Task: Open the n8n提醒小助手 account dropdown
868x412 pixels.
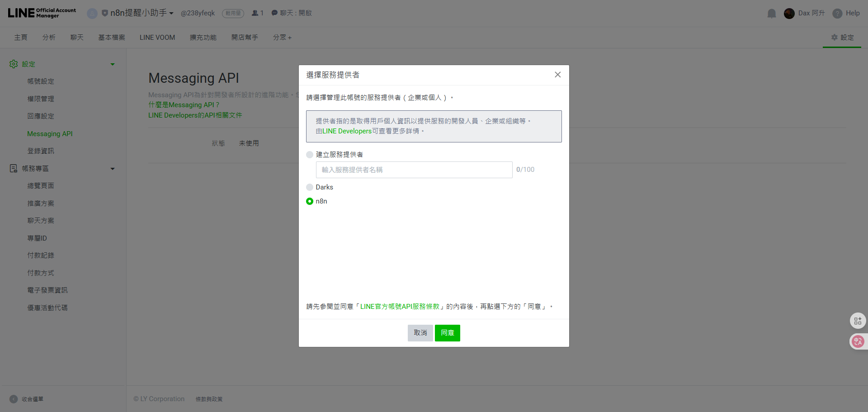Action: (139, 13)
